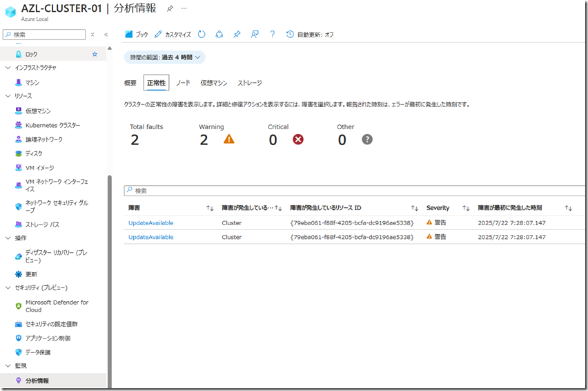Open the second UpdateAvailable fault link

coord(150,237)
